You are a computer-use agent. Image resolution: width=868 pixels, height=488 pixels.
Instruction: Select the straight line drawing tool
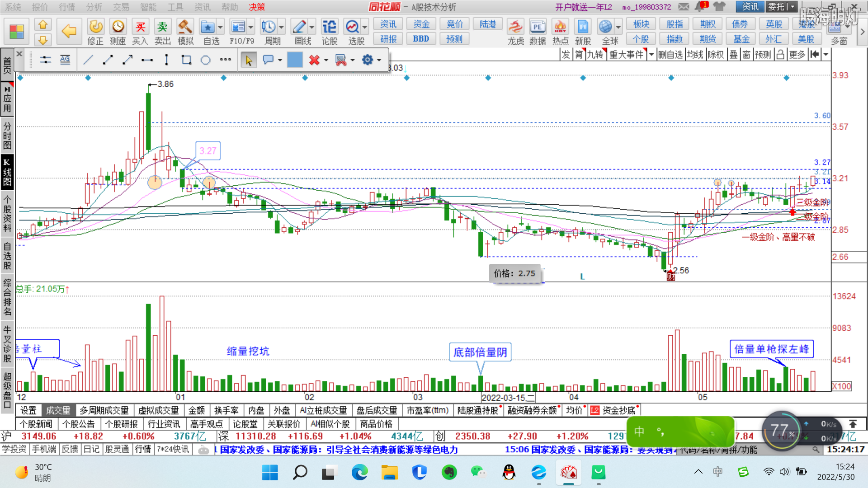pos(88,60)
